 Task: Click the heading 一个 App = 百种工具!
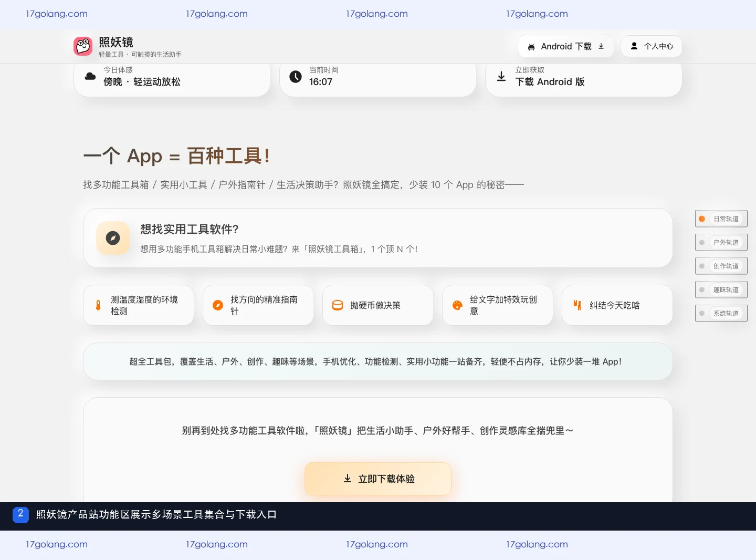coord(176,156)
